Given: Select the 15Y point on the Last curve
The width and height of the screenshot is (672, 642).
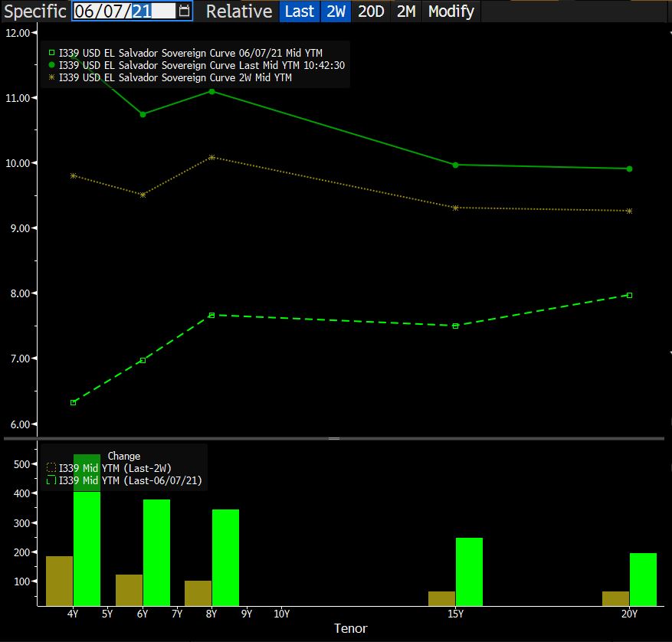Looking at the screenshot, I should click(x=456, y=165).
